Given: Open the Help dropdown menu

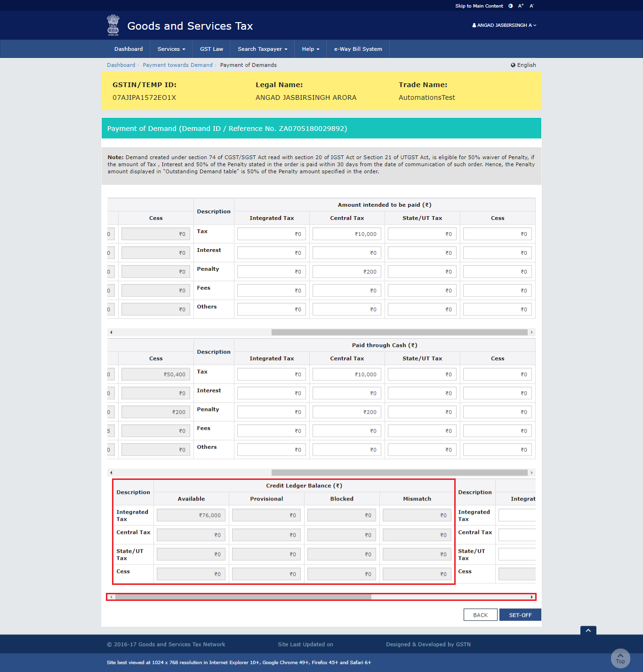Looking at the screenshot, I should pos(310,49).
